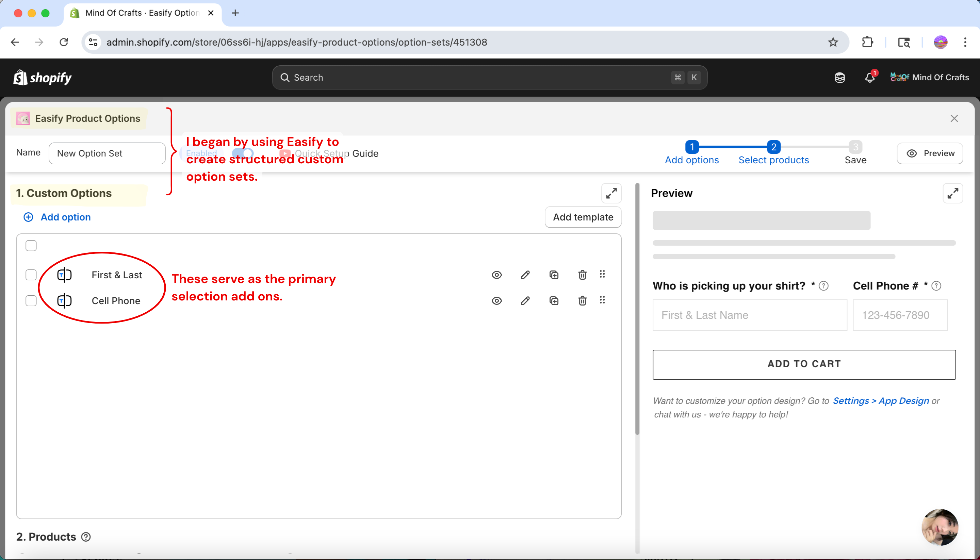Bookmark this page with the star icon
The width and height of the screenshot is (980, 560).
[x=833, y=42]
